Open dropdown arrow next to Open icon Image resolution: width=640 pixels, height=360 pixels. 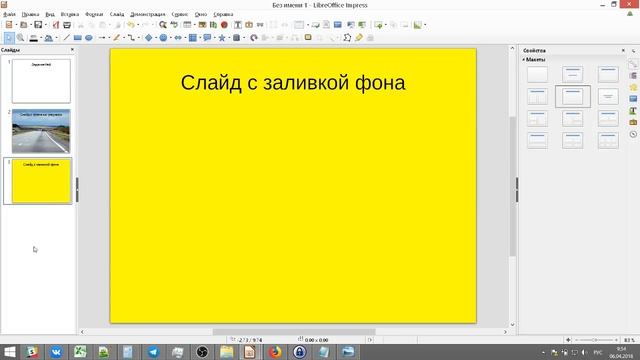(x=31, y=25)
